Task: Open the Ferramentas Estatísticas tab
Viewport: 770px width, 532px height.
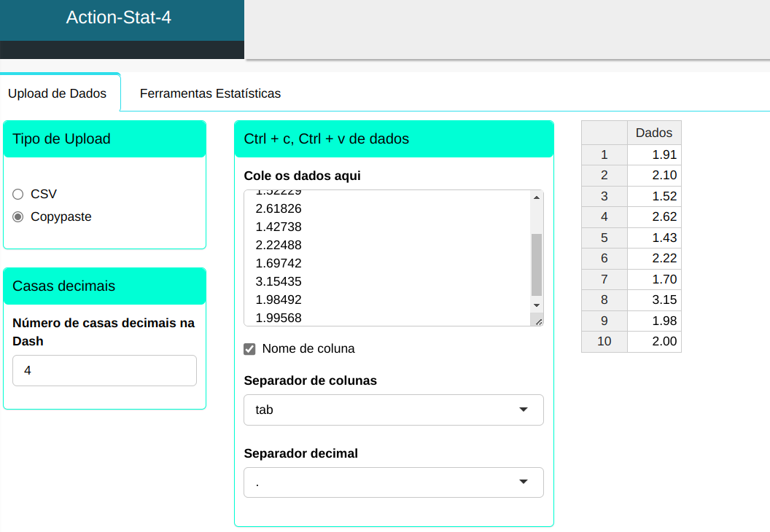Action: (x=210, y=93)
